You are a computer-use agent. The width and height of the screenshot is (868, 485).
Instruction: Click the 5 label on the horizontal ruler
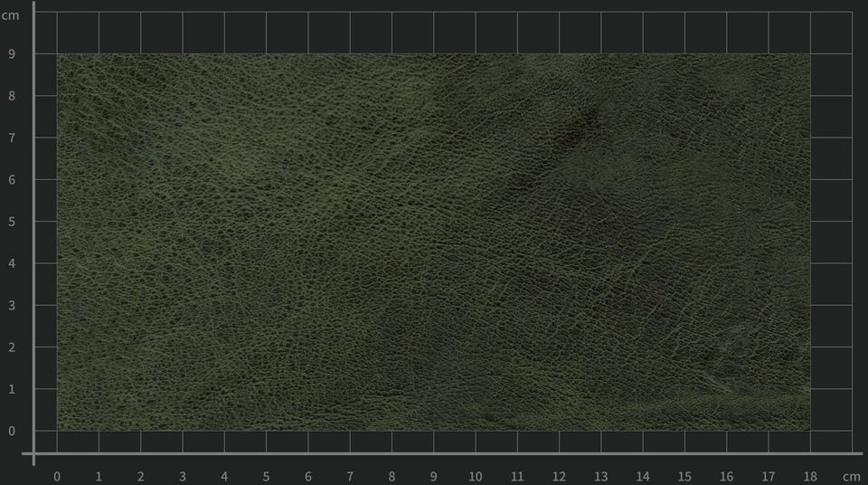266,477
